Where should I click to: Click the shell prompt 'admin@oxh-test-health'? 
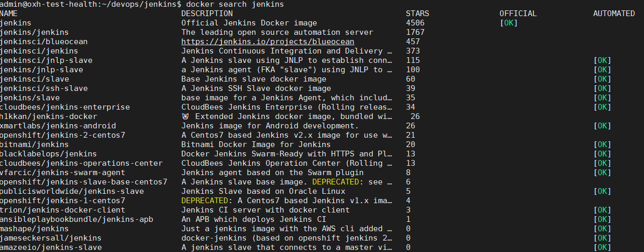coord(48,4)
